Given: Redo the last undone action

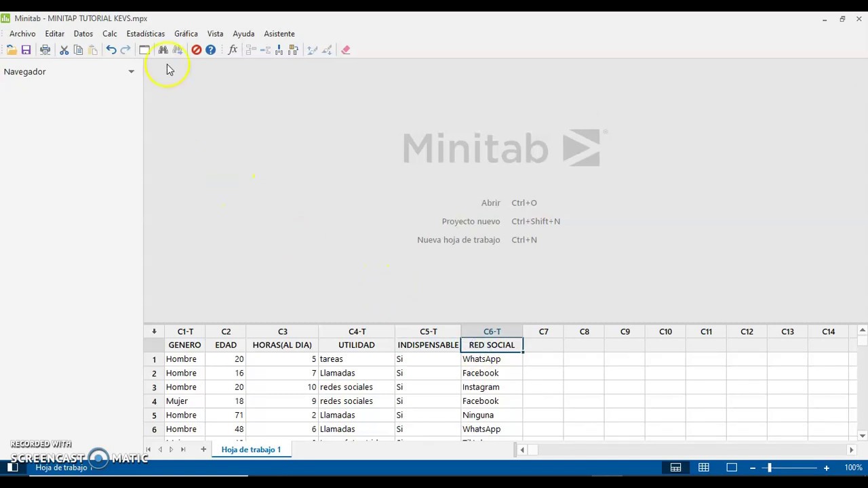Looking at the screenshot, I should tap(125, 50).
